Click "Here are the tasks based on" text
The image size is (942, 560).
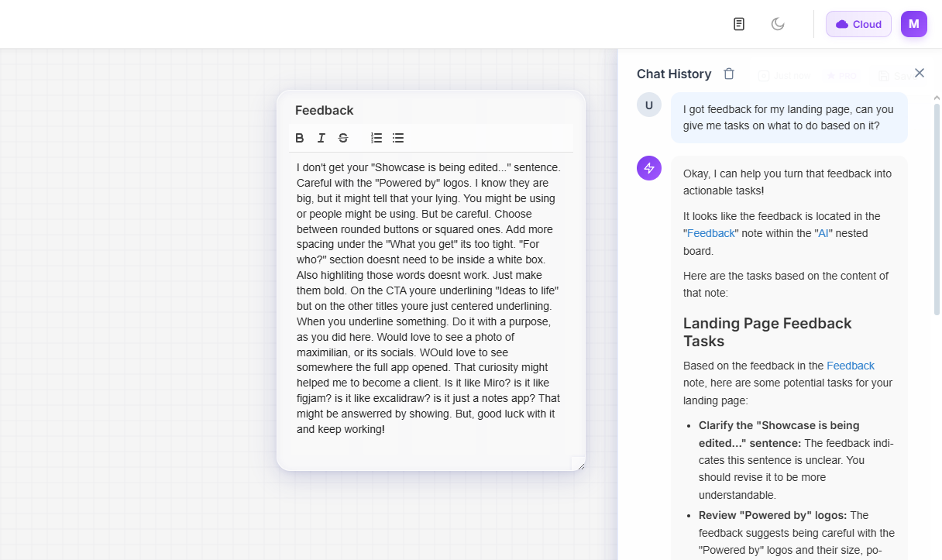[786, 284]
